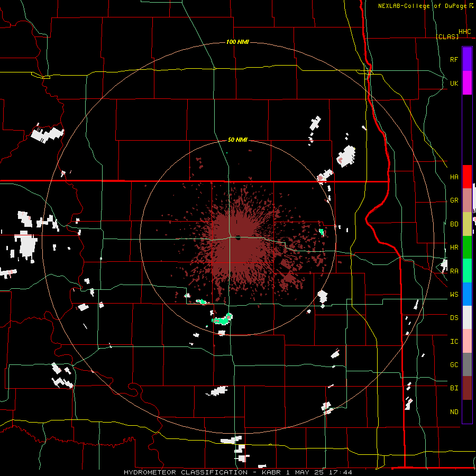476x476 pixels.
Task: Click the 'DS' legend label
Action: [454, 318]
